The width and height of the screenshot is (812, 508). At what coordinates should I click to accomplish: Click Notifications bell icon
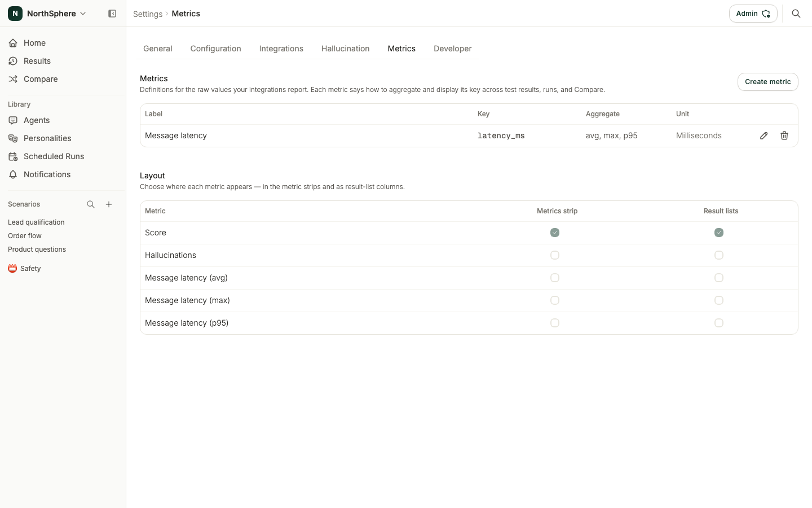click(13, 174)
